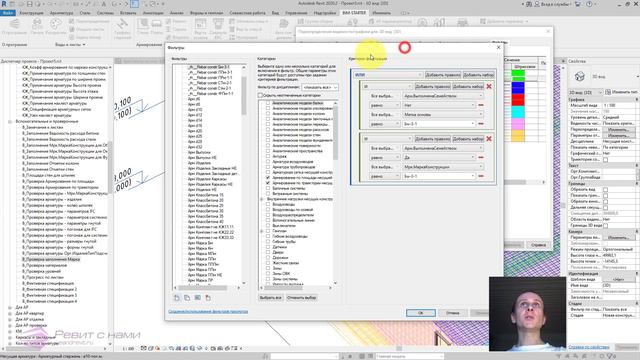
Task: Open the view filters help link
Action: click(208, 311)
